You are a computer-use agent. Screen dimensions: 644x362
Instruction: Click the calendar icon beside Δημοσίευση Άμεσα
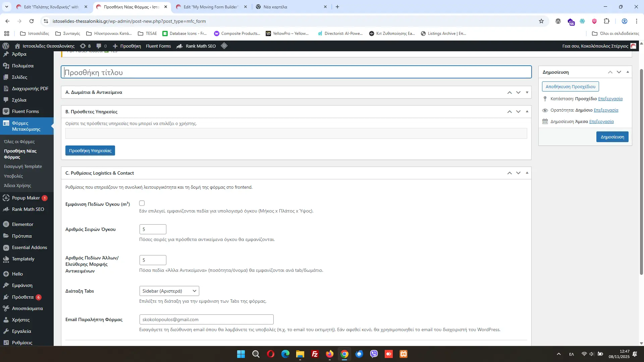545,121
